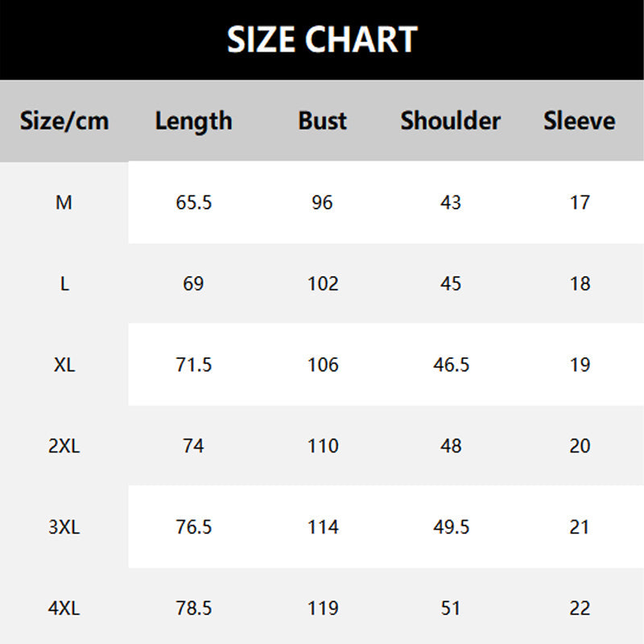Select the Sleeve column header
This screenshot has width=644, height=644.
[x=579, y=121]
